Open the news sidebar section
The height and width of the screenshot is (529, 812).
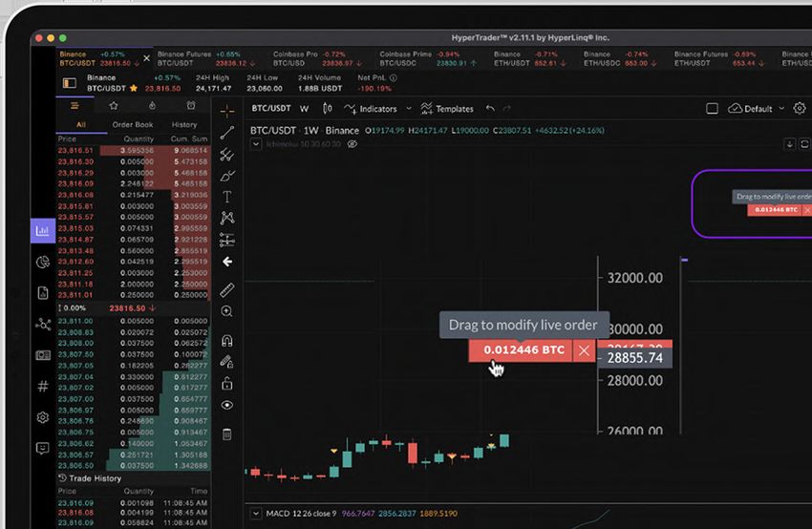pyautogui.click(x=43, y=355)
